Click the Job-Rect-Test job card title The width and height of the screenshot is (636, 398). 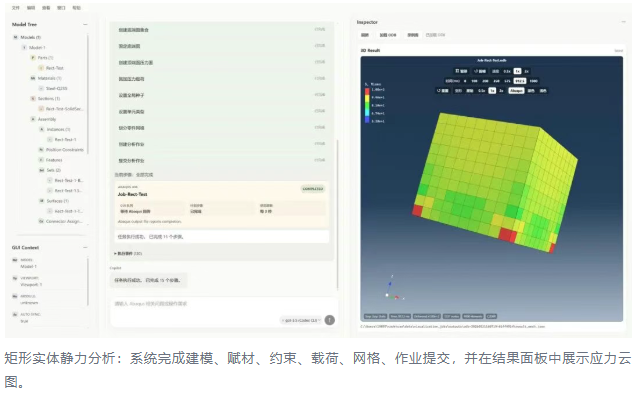click(x=133, y=194)
